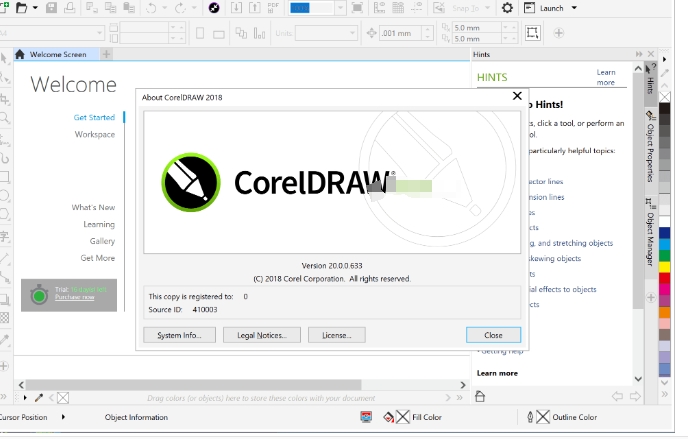Click the Full-screen preview icon
Screen dimensions: 688x439
click(x=357, y=8)
